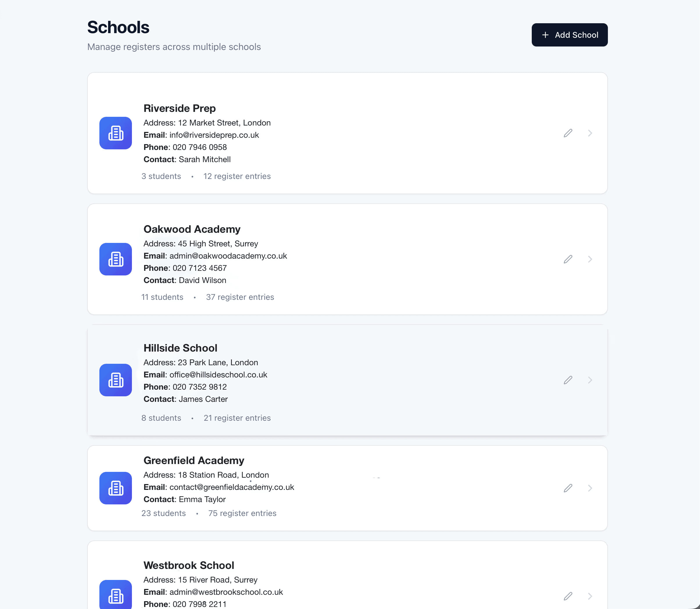Open Greenfield Academy via the chevron arrow
The image size is (700, 609).
590,488
